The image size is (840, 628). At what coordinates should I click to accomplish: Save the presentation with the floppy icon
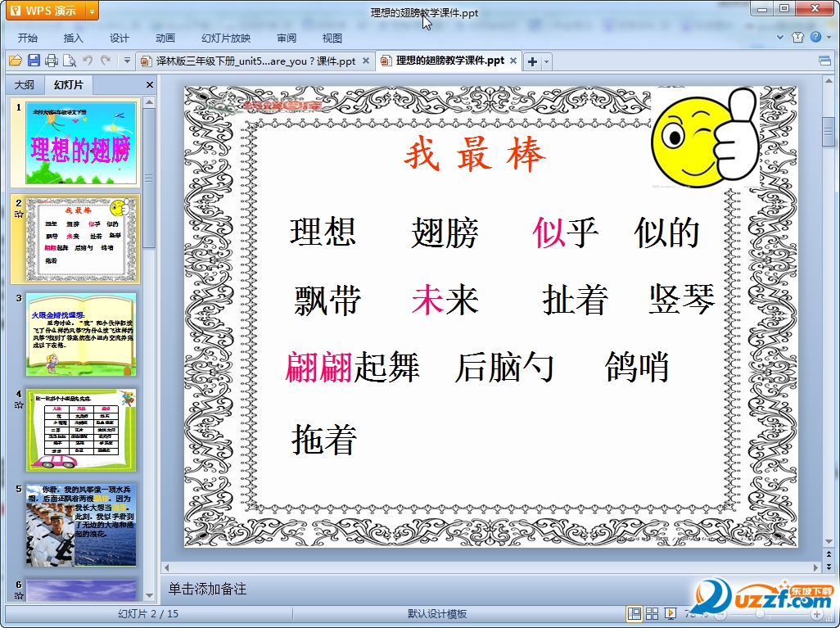point(34,61)
